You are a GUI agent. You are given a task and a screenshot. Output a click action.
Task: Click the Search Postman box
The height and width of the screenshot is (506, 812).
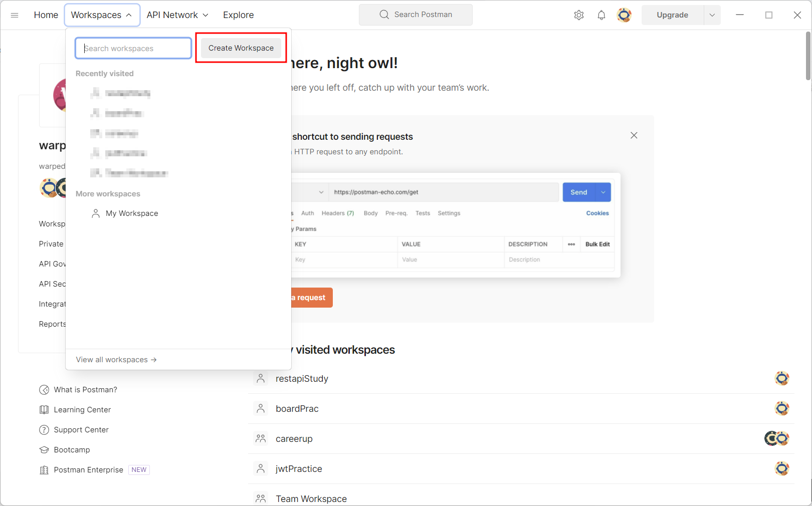[x=416, y=15]
